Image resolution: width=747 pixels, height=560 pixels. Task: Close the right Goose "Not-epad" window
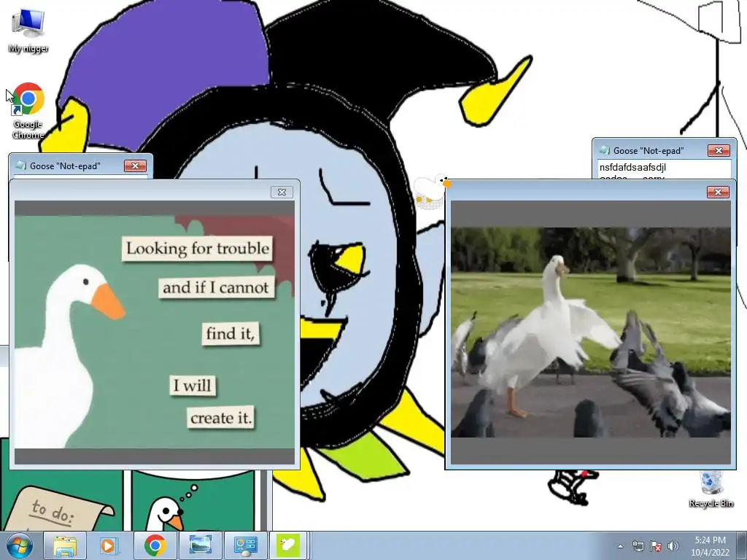point(719,150)
